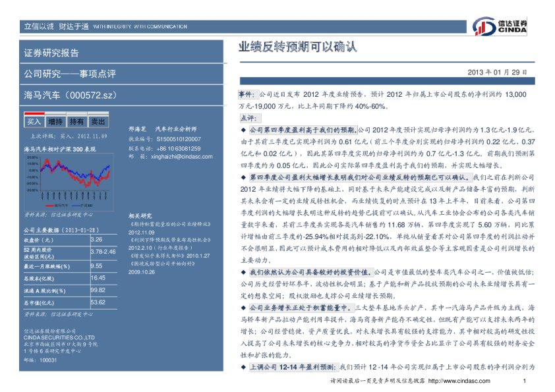The image size is (555, 392).
Task: Click the blue diamond bullet before 公司第四季度盈利
Action: (243, 130)
